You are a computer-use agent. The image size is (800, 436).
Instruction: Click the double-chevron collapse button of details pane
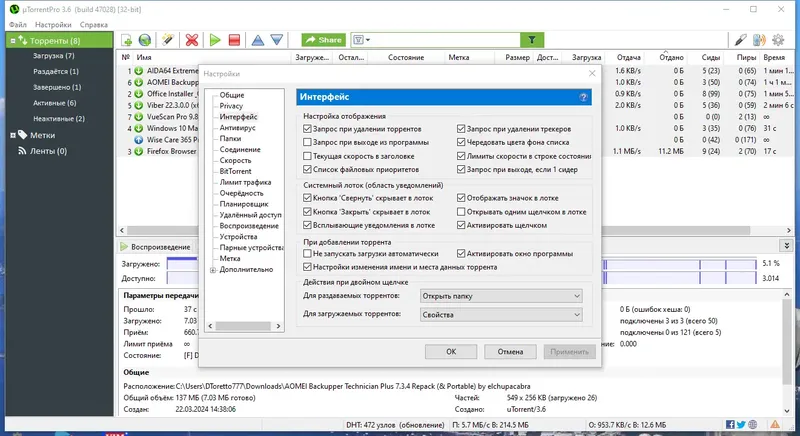tap(787, 246)
